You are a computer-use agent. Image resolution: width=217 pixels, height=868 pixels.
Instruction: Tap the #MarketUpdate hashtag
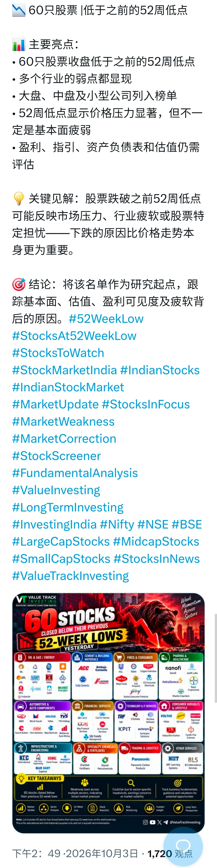[x=55, y=405]
